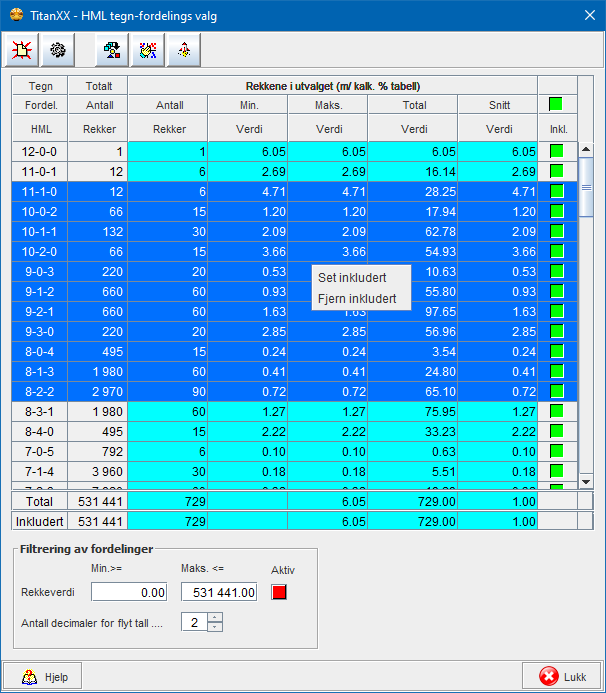Click the new document starburst toolbar icon
Screen dimensions: 606x693
coord(22,50)
